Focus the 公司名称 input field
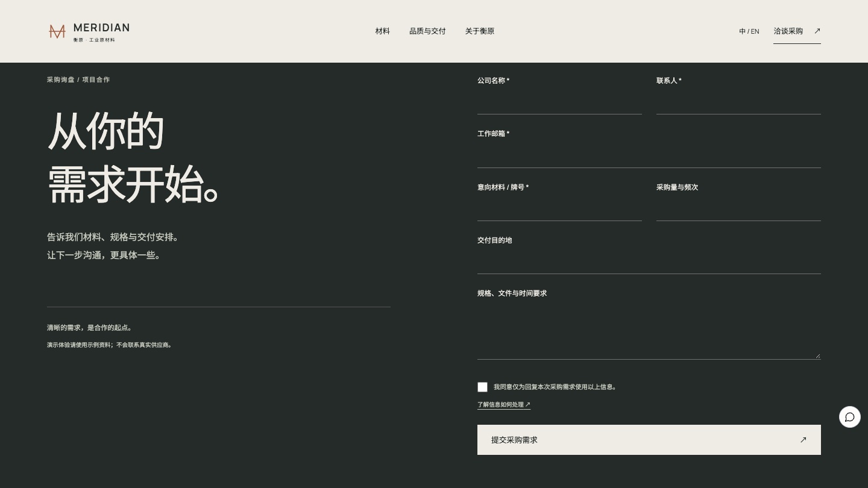Viewport: 868px width, 488px height. click(x=559, y=102)
